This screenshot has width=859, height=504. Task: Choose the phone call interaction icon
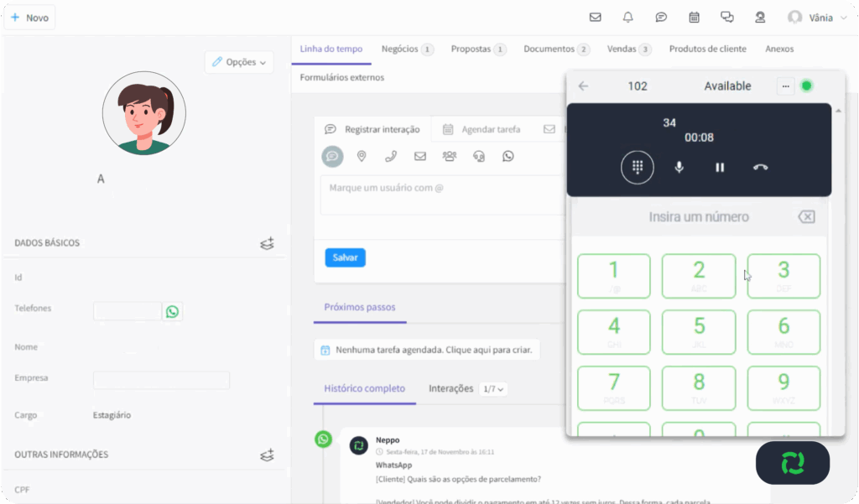[391, 156]
